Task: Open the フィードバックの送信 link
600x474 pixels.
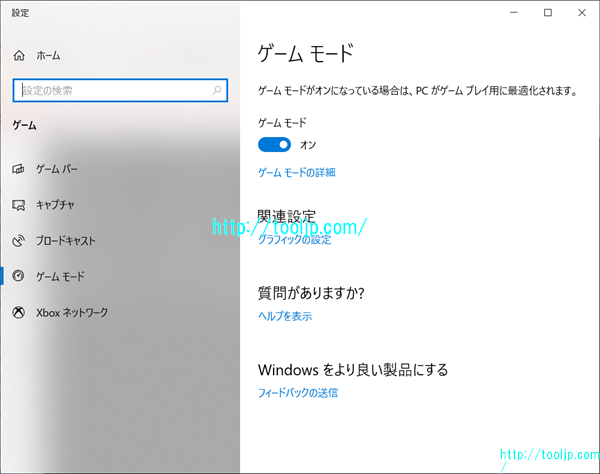Action: click(x=298, y=393)
